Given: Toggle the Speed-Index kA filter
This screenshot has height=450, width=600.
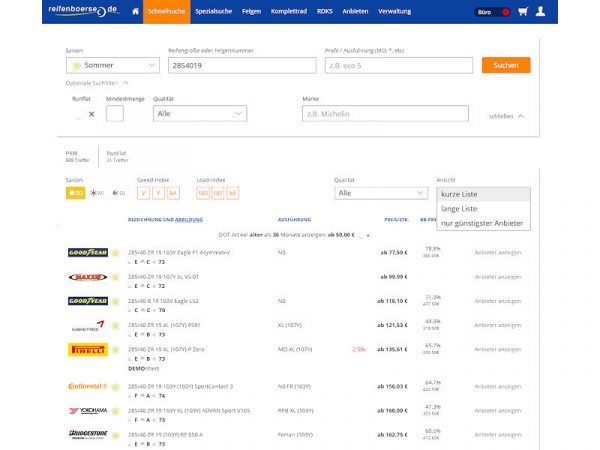Looking at the screenshot, I should (173, 193).
